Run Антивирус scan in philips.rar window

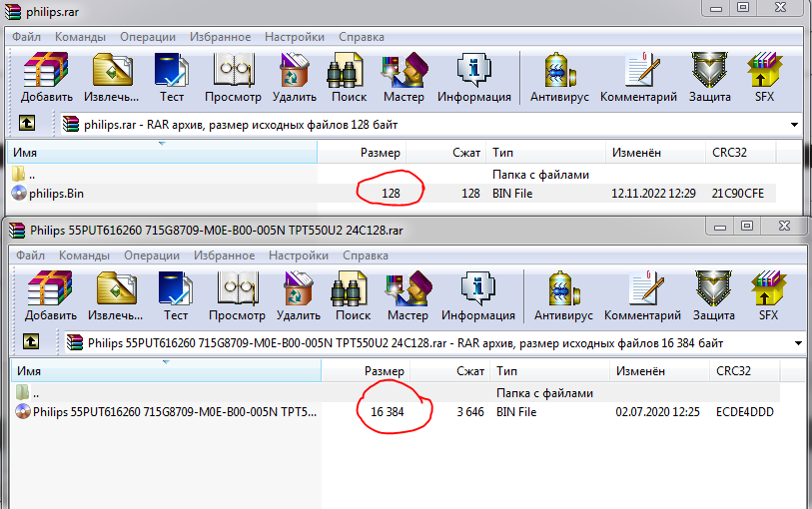[x=559, y=77]
